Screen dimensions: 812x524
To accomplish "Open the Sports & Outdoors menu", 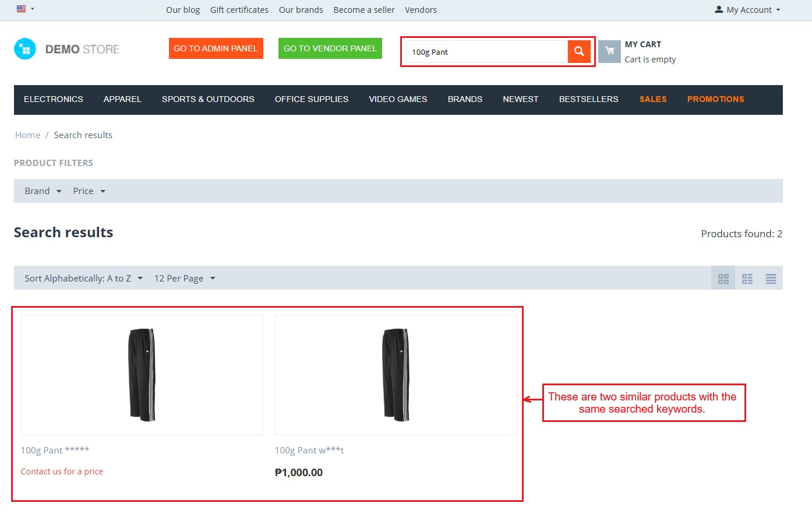I will [x=208, y=99].
